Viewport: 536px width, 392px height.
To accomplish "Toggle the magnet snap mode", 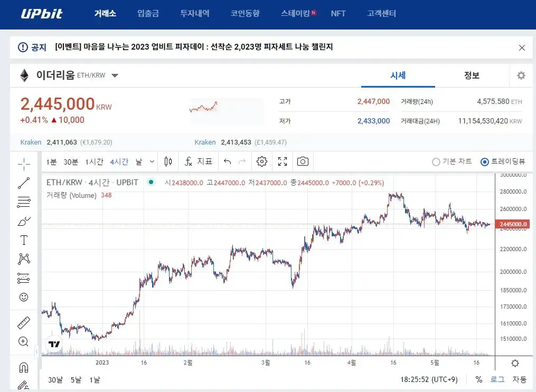I will tap(24, 367).
